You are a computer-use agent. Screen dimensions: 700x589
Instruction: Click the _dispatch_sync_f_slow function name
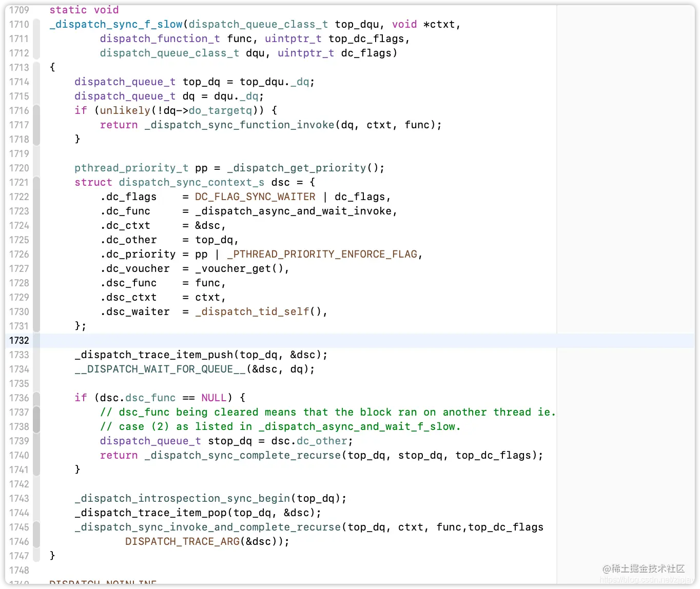115,24
